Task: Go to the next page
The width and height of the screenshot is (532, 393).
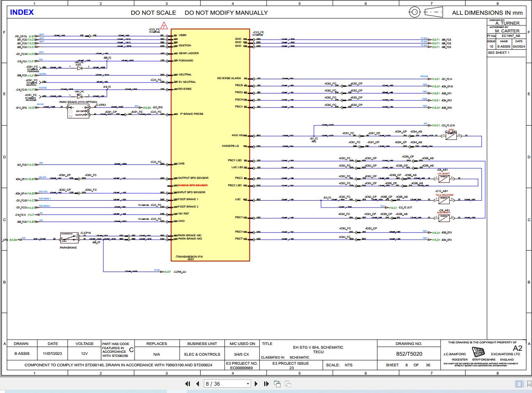Action: pos(256,384)
